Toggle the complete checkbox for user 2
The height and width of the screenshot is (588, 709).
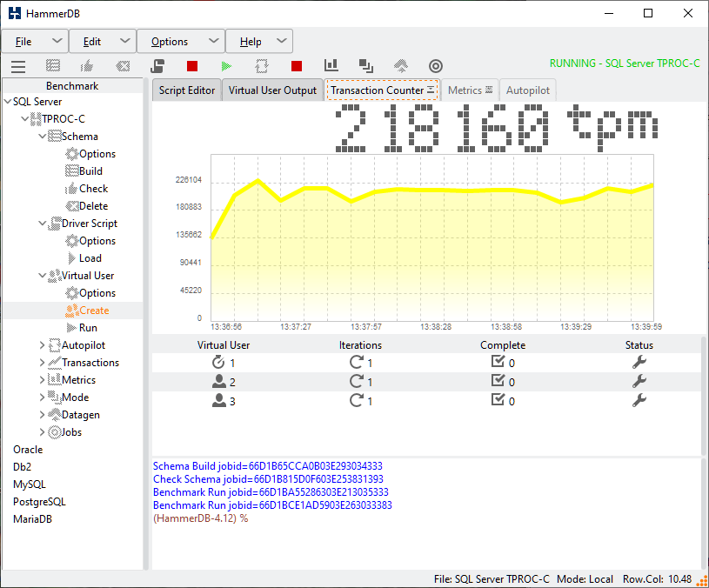tap(498, 380)
